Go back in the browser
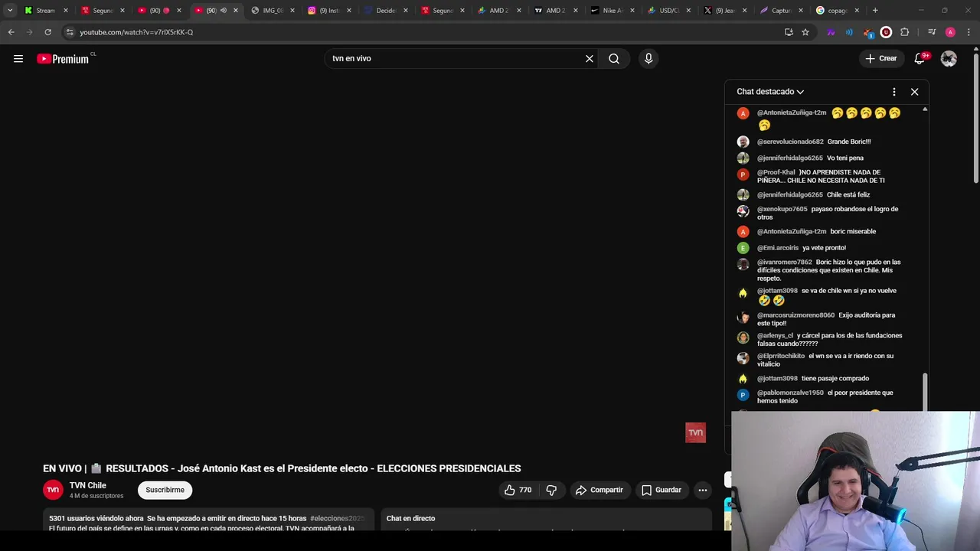Viewport: 980px width, 551px height. click(x=11, y=32)
